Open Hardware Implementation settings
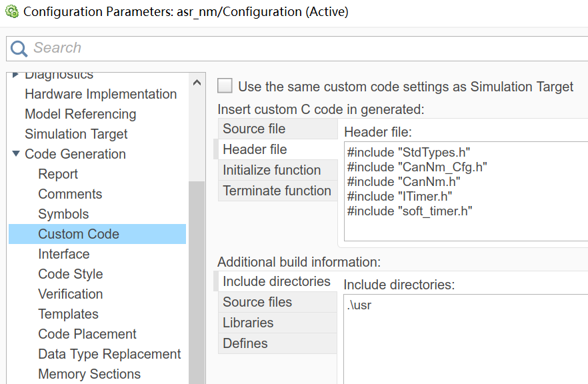Viewport: 588px width, 384px height. [101, 94]
